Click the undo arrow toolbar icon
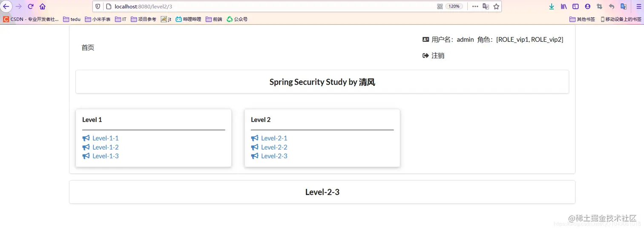 tap(612, 6)
